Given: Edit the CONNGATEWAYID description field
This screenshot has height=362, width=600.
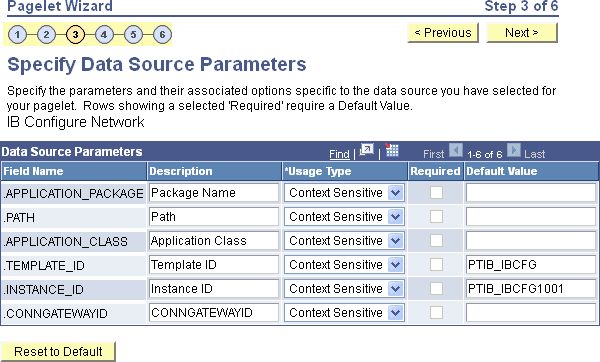Looking at the screenshot, I should [x=214, y=313].
